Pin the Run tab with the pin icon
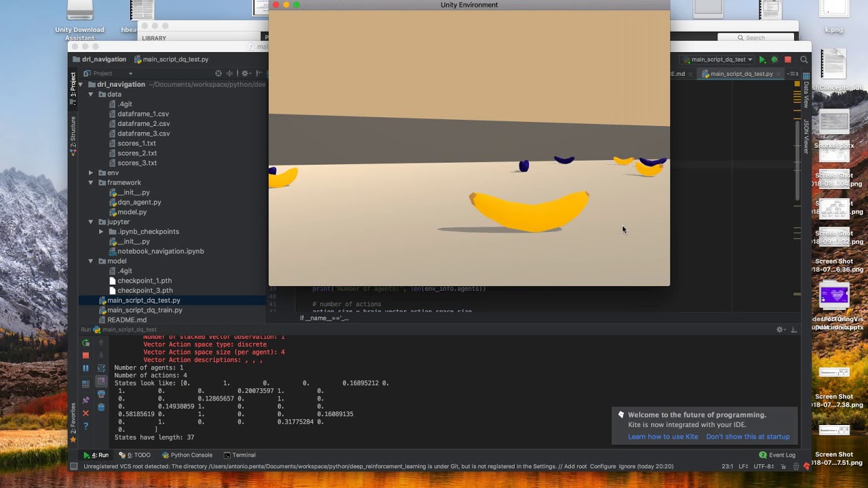Viewport: 868px width, 488px height. point(85,400)
